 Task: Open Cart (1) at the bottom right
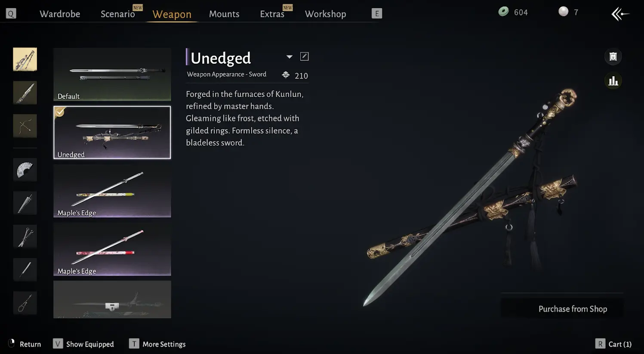(613, 344)
